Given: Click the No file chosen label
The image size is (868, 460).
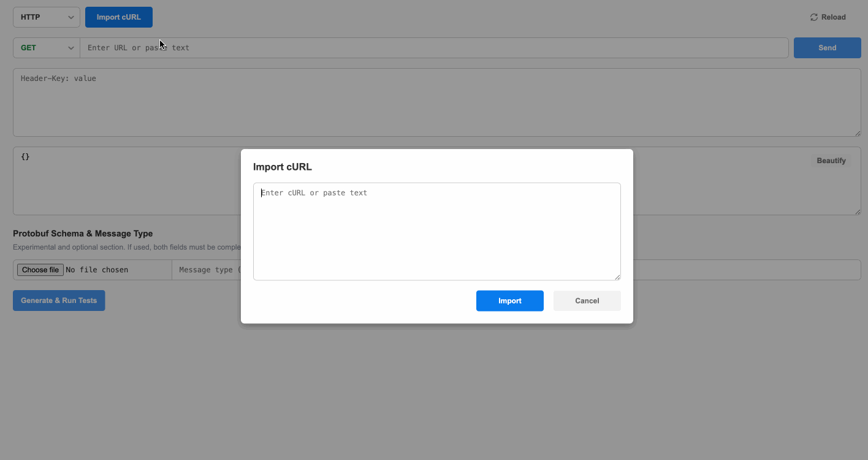Looking at the screenshot, I should coord(97,270).
